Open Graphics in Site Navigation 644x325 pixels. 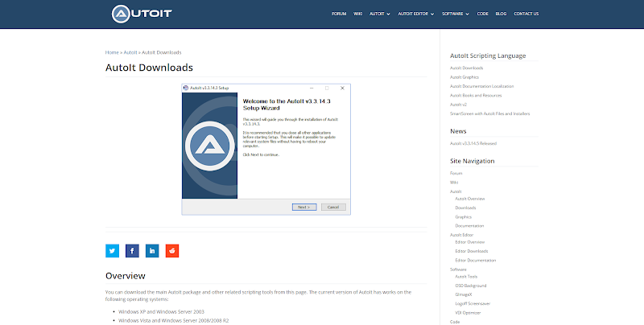click(464, 216)
